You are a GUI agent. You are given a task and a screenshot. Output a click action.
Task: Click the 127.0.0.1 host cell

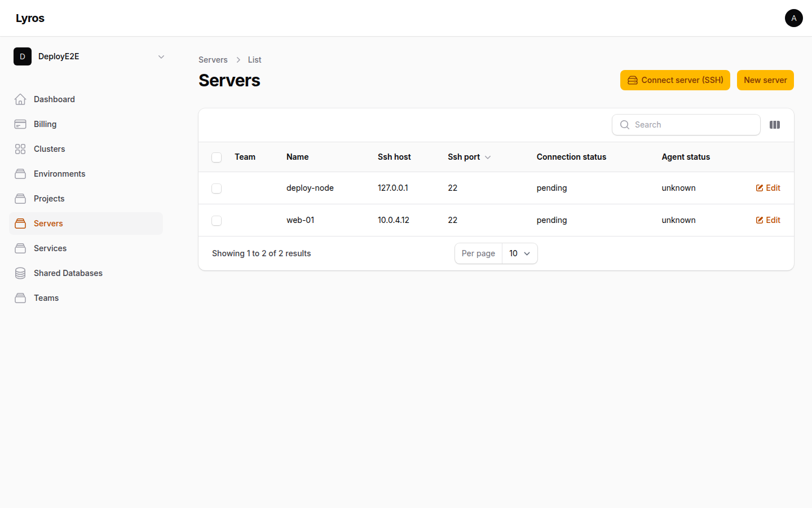393,188
